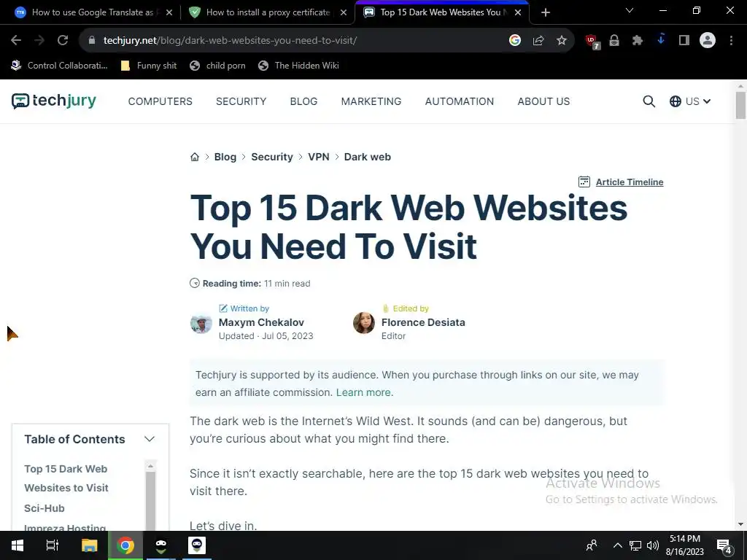The height and width of the screenshot is (560, 747).
Task: Click the page vertical scrollbar thumb
Action: tap(740, 105)
